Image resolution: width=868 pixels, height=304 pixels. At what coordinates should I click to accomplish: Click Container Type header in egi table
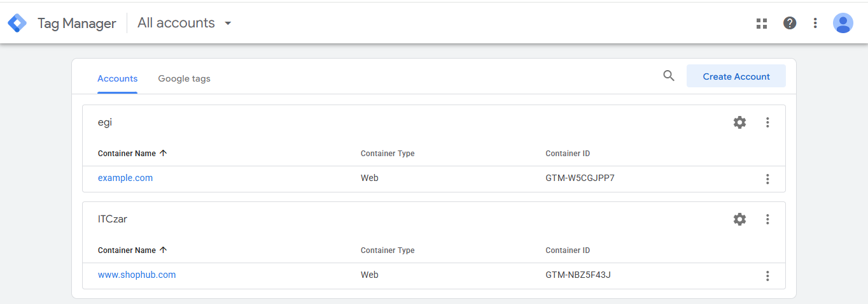(388, 154)
